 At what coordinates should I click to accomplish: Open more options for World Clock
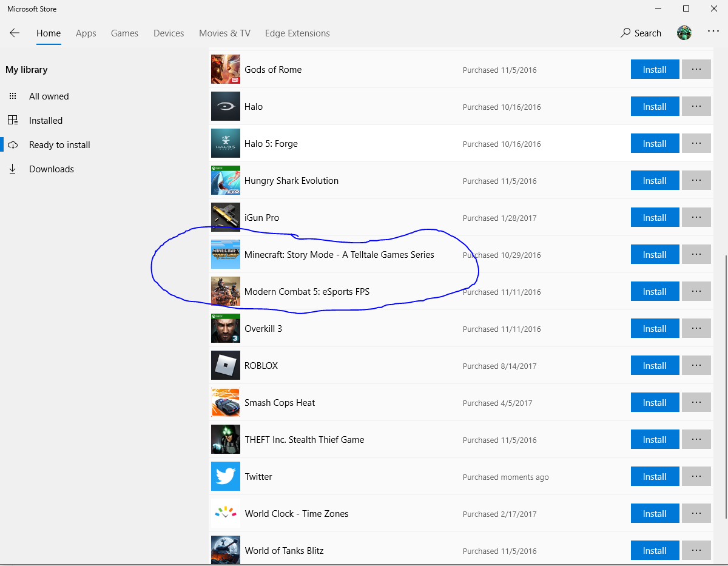[696, 514]
